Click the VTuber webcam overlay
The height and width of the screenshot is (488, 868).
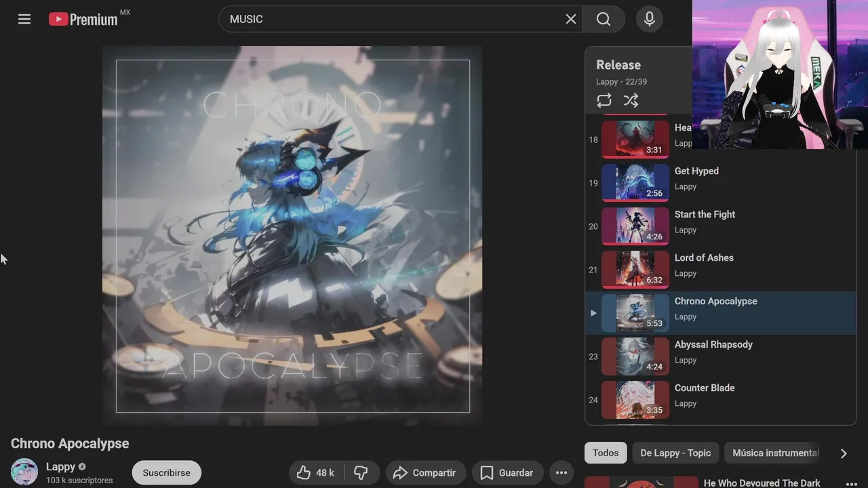780,75
